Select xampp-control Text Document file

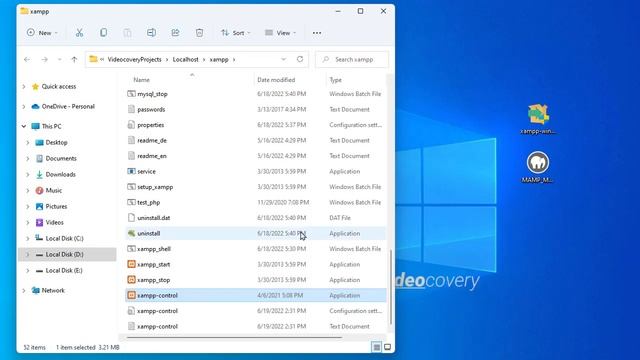(x=255, y=327)
